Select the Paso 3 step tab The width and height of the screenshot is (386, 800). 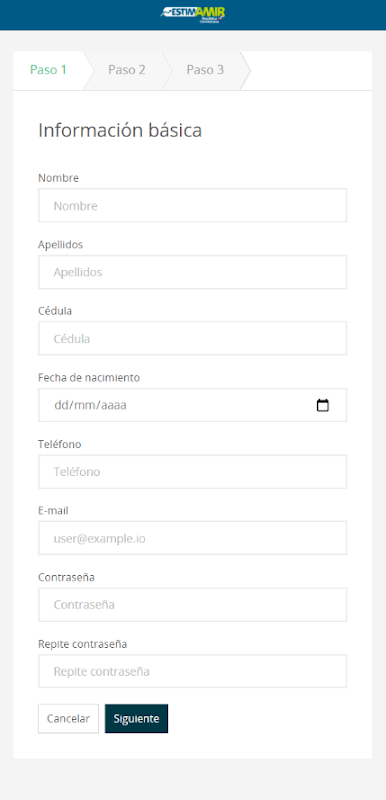pos(205,70)
